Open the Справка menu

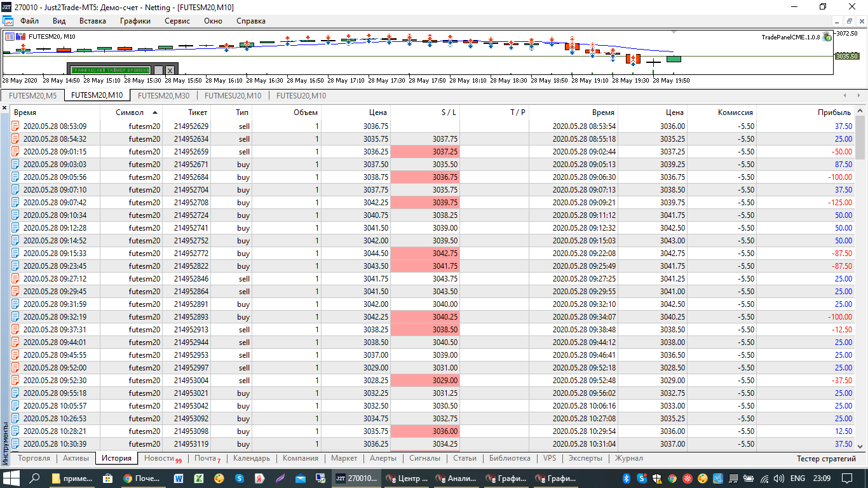[x=251, y=21]
